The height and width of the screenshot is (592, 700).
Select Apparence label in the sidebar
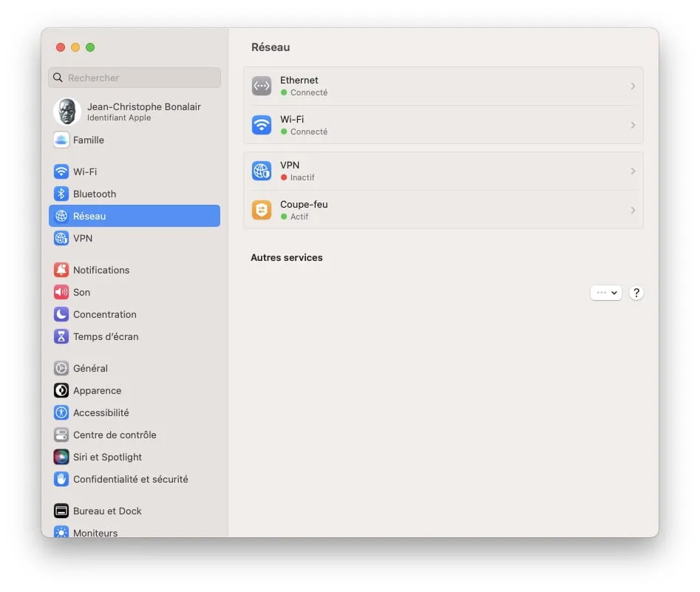[98, 391]
